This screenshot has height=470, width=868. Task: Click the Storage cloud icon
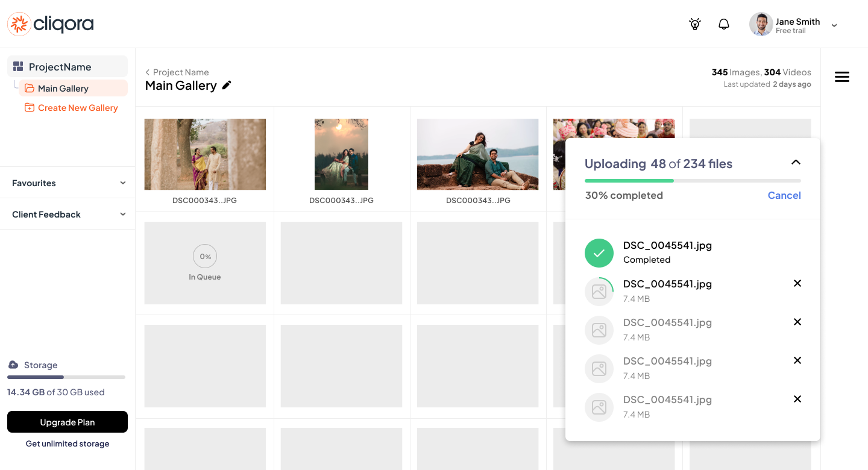[x=13, y=365]
